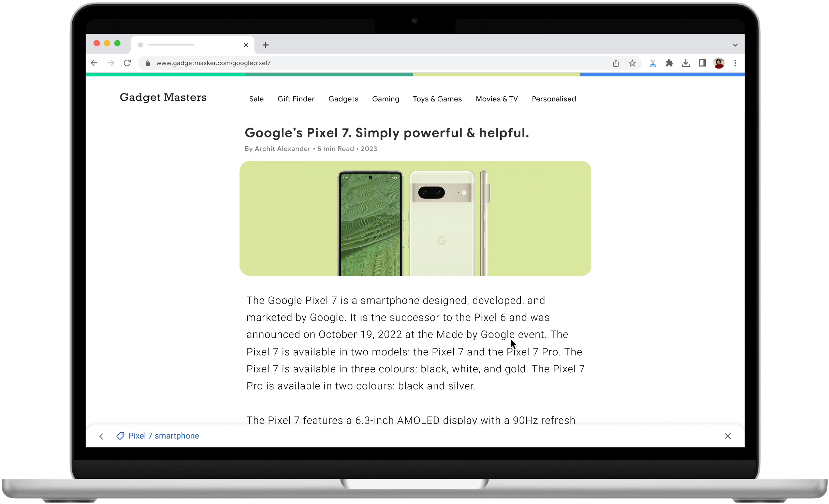Open the Gift Finder section
Screen dimensions: 829x504
(296, 99)
